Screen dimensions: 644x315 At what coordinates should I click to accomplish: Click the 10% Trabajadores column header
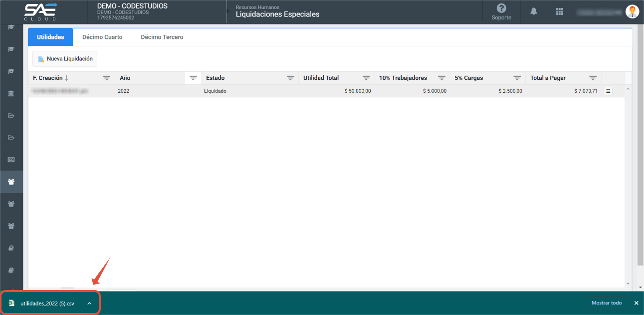tap(403, 78)
